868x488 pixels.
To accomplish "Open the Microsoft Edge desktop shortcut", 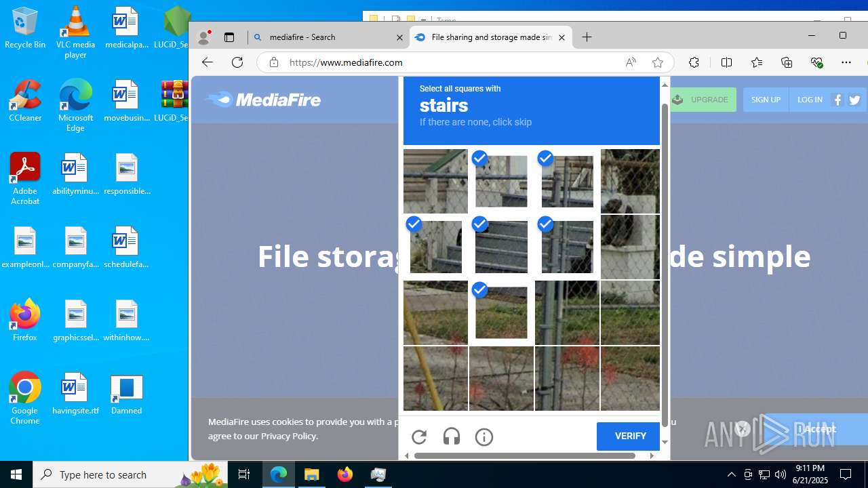I will click(x=75, y=106).
